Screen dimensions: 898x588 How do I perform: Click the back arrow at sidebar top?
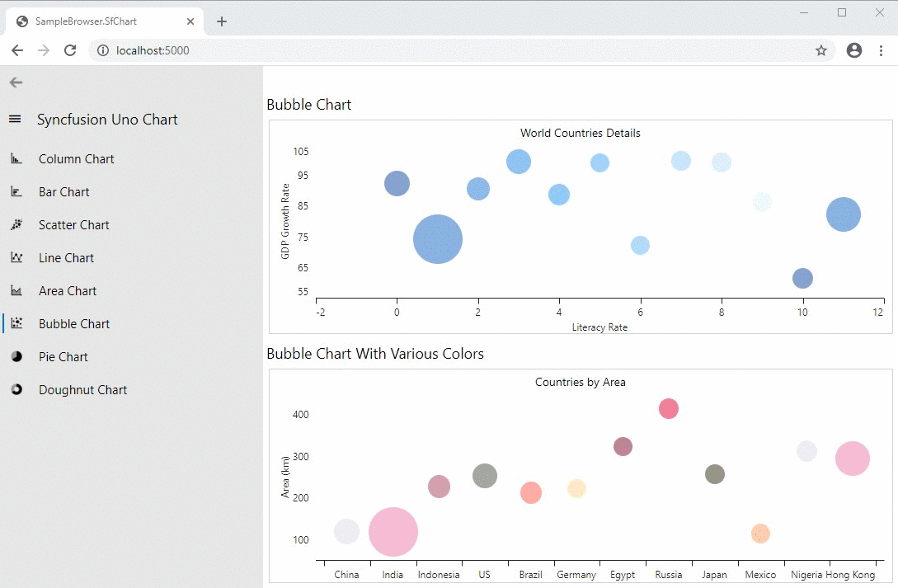coord(15,82)
